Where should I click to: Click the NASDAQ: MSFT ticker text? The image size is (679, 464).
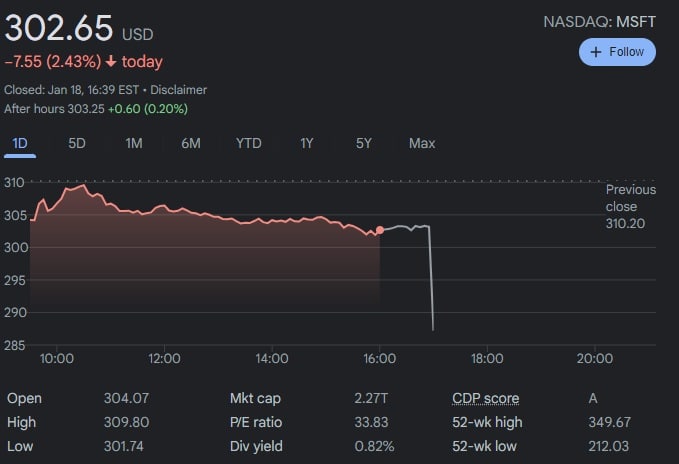pos(600,22)
